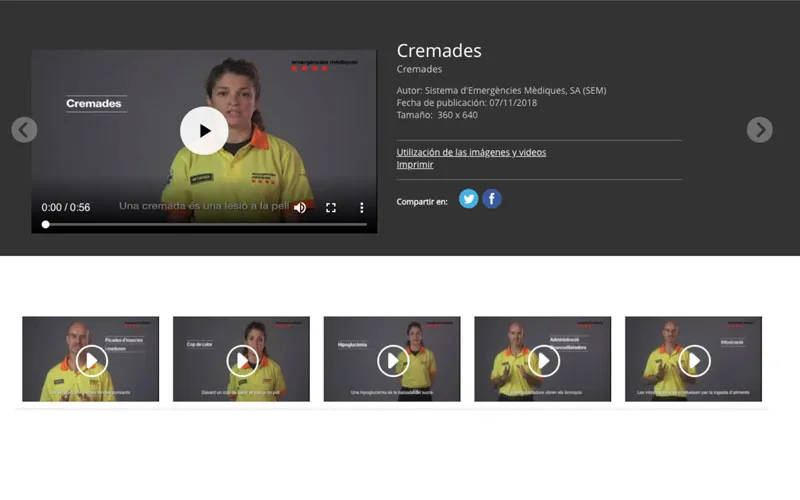800x500 pixels.
Task: Open 'Utilización de las imágenes y videos' link
Action: [471, 152]
